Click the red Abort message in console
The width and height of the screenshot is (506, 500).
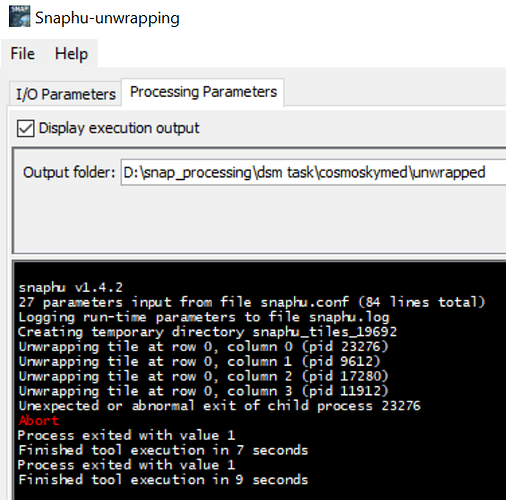point(39,420)
